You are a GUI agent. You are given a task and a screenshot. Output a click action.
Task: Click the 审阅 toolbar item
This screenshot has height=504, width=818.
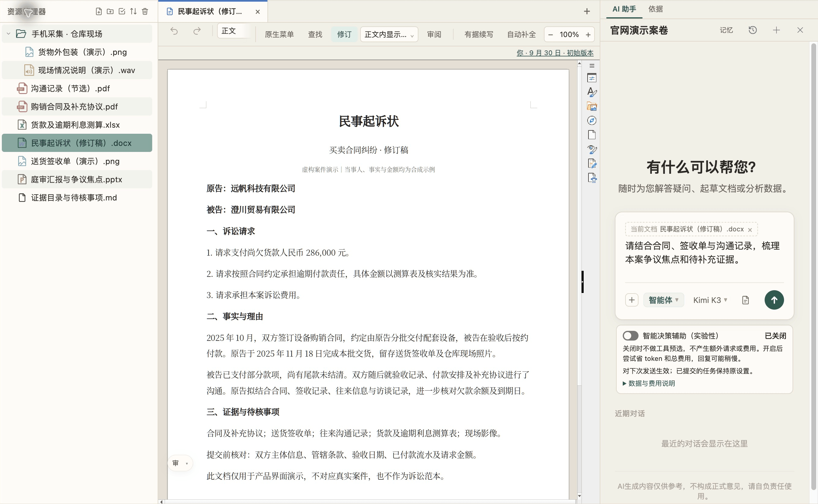(x=434, y=34)
